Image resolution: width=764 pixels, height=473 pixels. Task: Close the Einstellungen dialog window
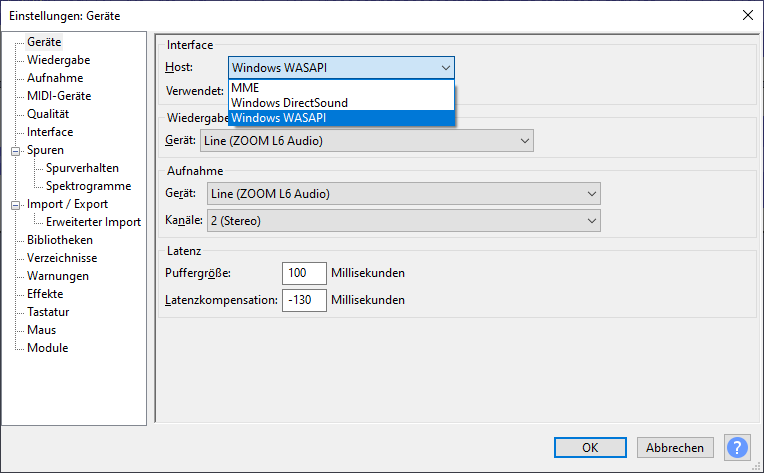click(x=748, y=15)
